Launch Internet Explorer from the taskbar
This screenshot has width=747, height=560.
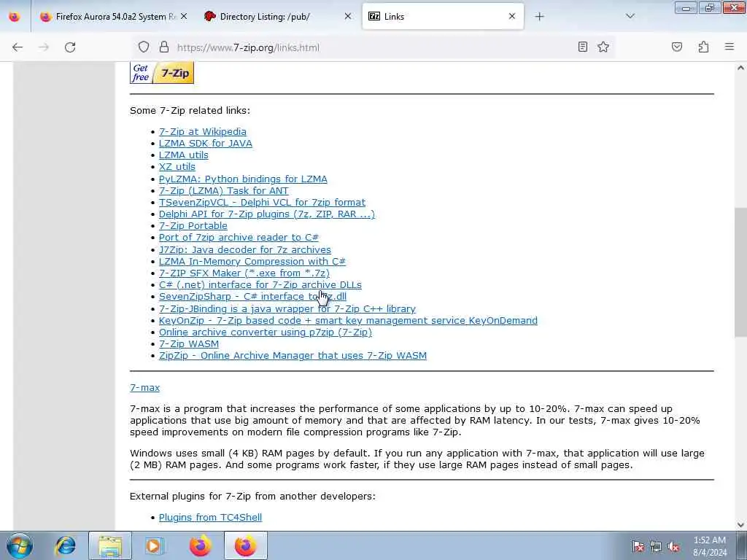coord(65,545)
